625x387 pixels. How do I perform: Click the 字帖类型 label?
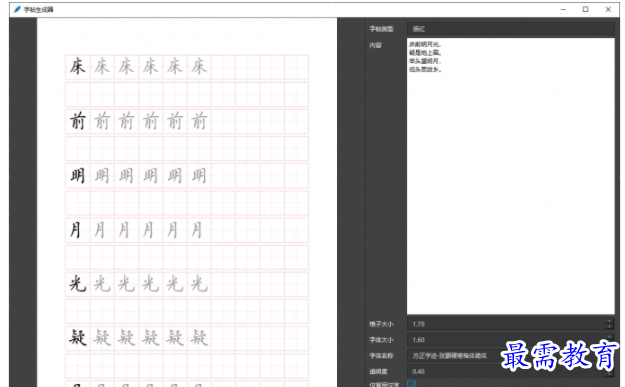(381, 29)
